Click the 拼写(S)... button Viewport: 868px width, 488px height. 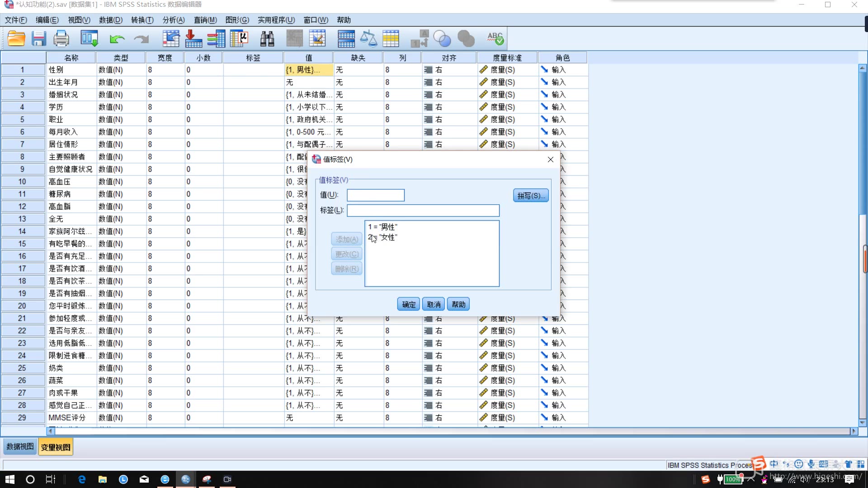[x=531, y=196]
